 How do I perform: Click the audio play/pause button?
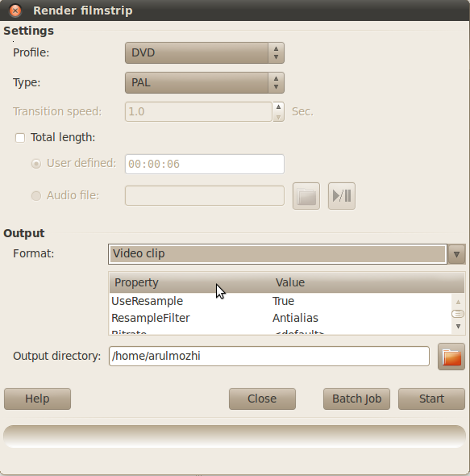342,196
